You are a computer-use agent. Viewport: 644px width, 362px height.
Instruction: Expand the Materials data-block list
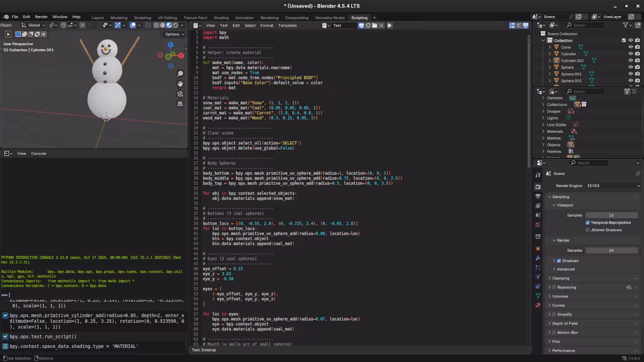(x=543, y=132)
